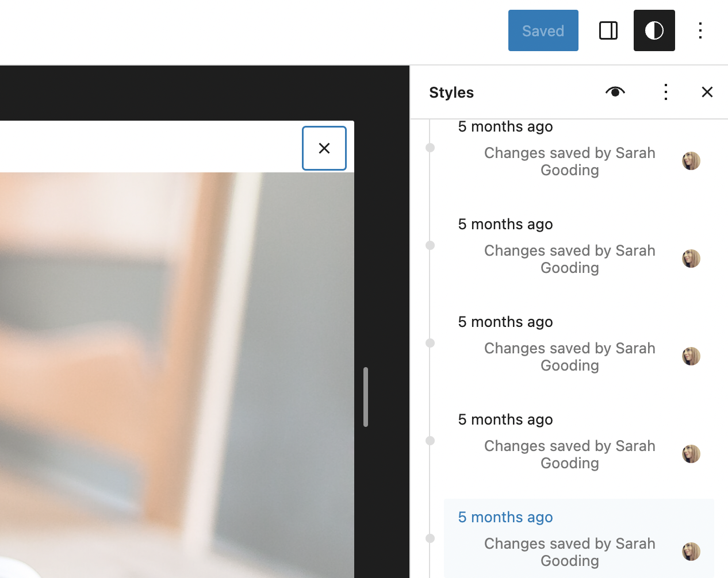
Task: Open Styles panel more actions menu
Action: [665, 92]
